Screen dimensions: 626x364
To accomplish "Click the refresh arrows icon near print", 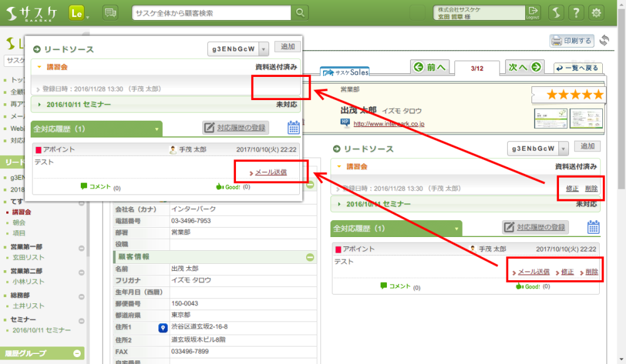I will pyautogui.click(x=605, y=40).
